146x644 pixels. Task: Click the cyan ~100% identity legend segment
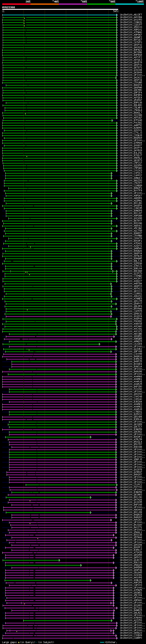(130, 4)
